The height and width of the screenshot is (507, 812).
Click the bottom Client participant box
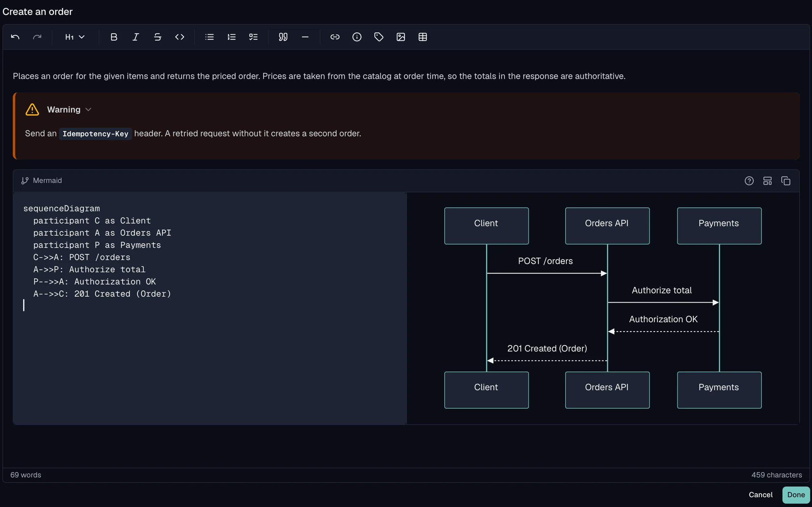[486, 390]
